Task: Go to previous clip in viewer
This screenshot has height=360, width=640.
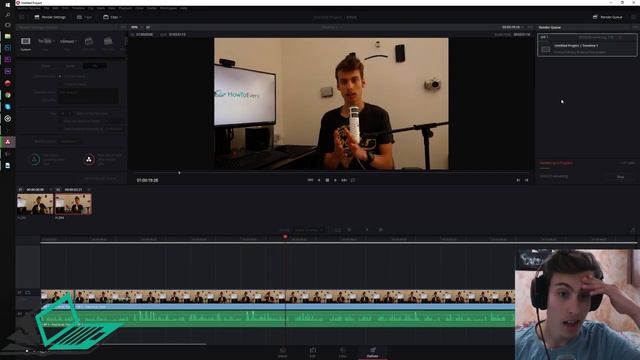Action: 518,180
